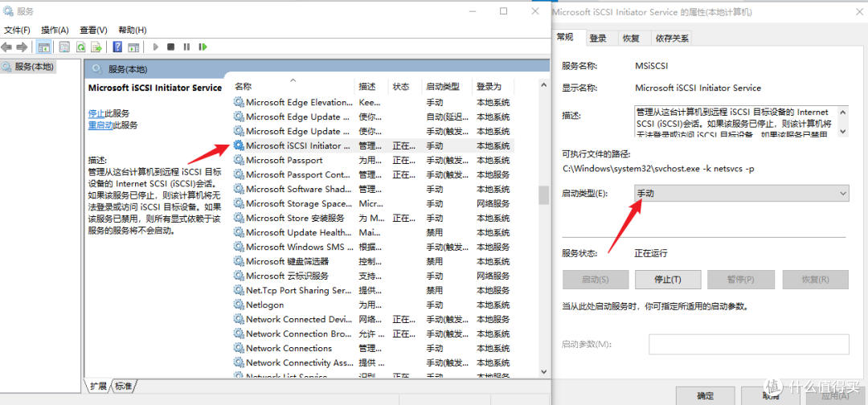Click the 正在运行 service status text
868x405 pixels.
click(x=651, y=253)
